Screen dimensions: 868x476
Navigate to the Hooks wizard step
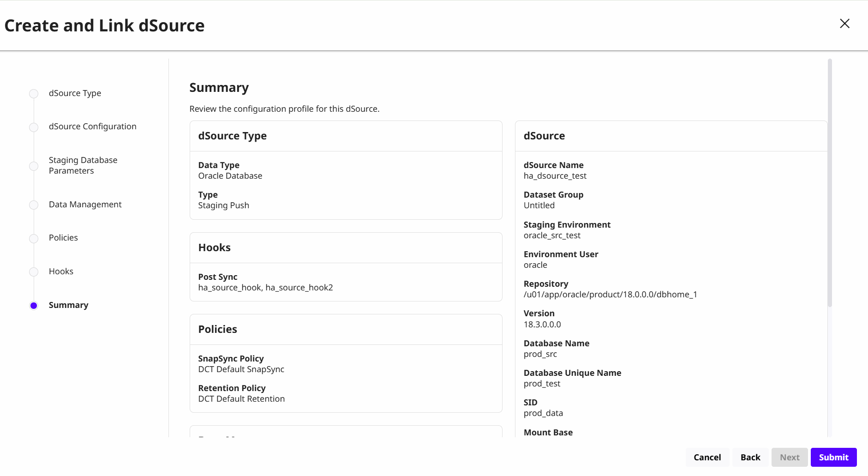pos(61,271)
